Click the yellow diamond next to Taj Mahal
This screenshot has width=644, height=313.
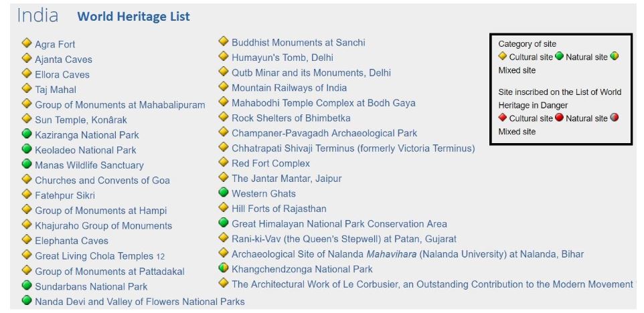pos(27,88)
